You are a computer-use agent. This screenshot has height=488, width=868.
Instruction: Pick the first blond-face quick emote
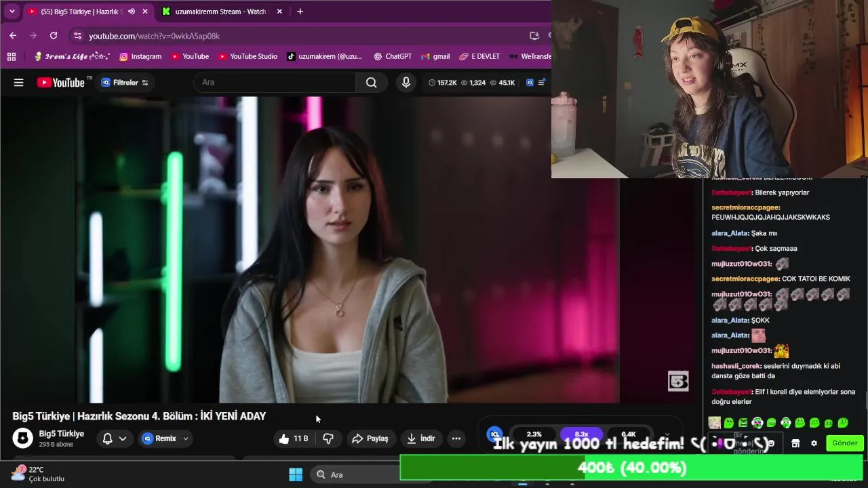(x=714, y=423)
